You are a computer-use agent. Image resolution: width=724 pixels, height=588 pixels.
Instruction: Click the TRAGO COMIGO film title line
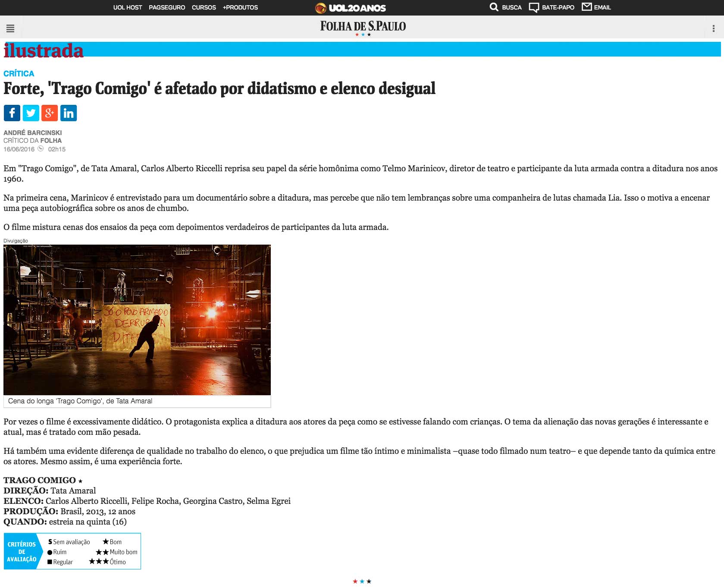pos(43,480)
